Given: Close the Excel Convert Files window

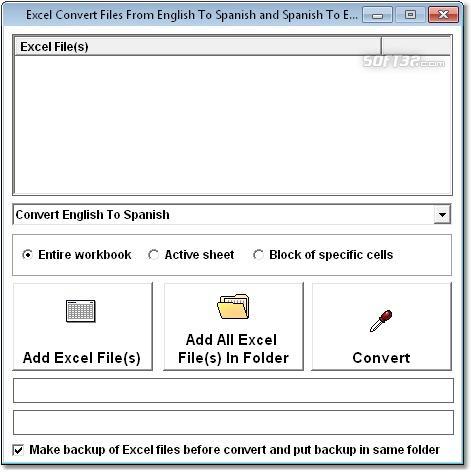Looking at the screenshot, I should [443, 15].
